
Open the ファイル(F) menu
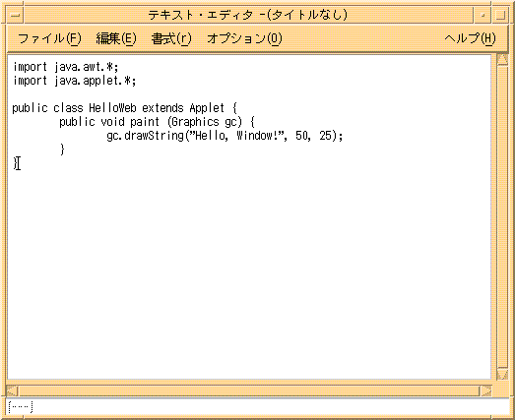[49, 38]
